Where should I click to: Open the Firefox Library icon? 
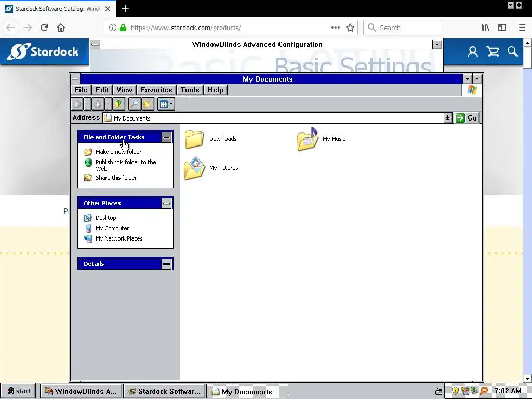(x=486, y=28)
